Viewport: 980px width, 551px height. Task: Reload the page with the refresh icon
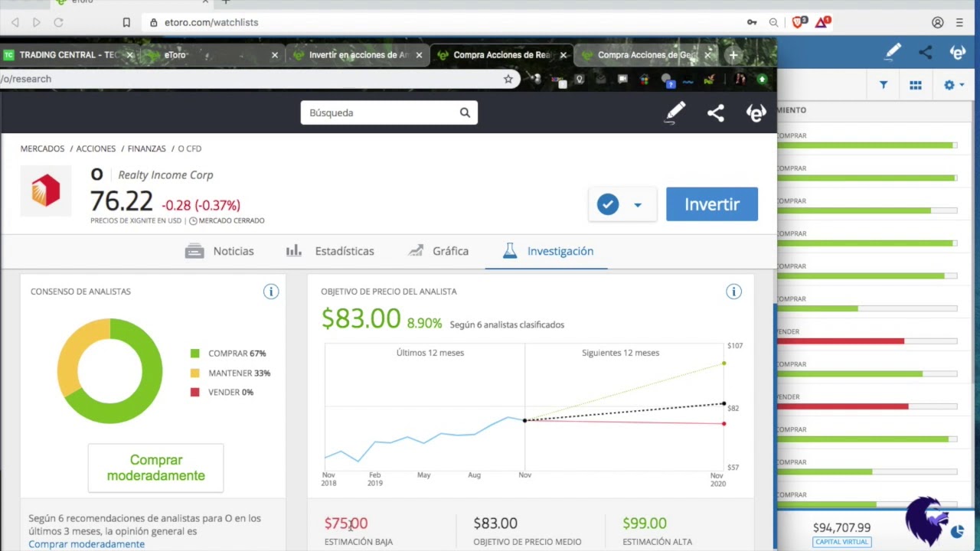click(58, 22)
